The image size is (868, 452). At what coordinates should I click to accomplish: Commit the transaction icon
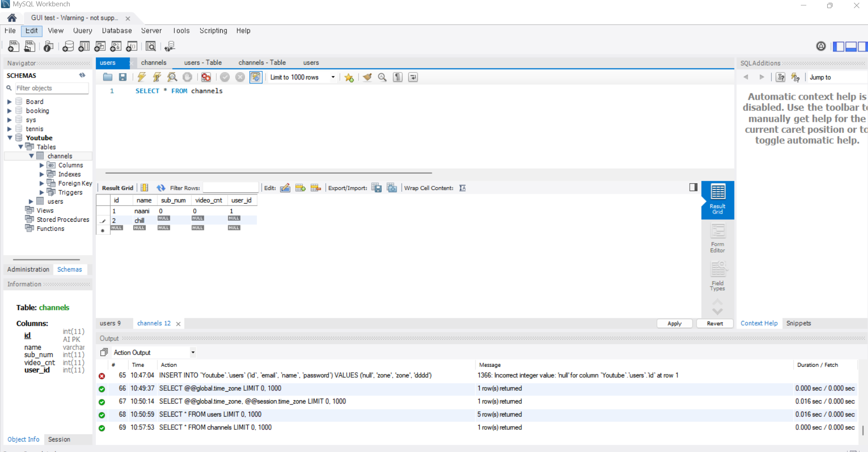tap(225, 77)
